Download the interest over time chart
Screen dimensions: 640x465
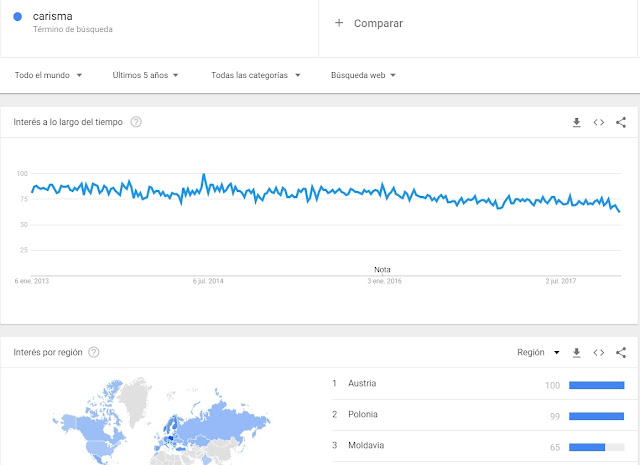point(576,122)
